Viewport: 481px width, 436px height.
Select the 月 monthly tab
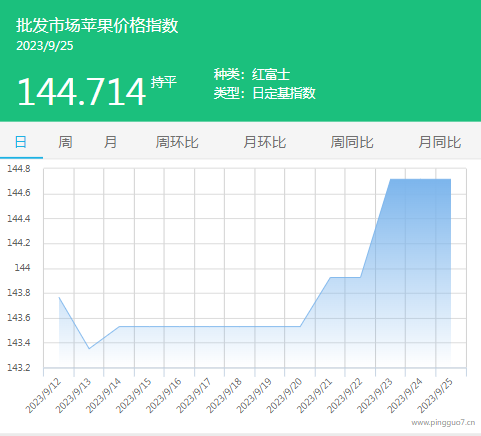point(110,142)
